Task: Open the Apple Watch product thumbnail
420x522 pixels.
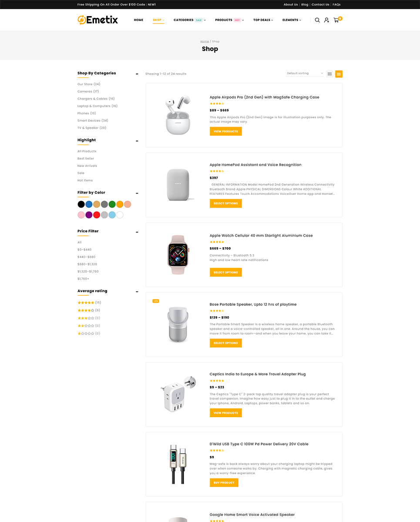Action: [178, 255]
